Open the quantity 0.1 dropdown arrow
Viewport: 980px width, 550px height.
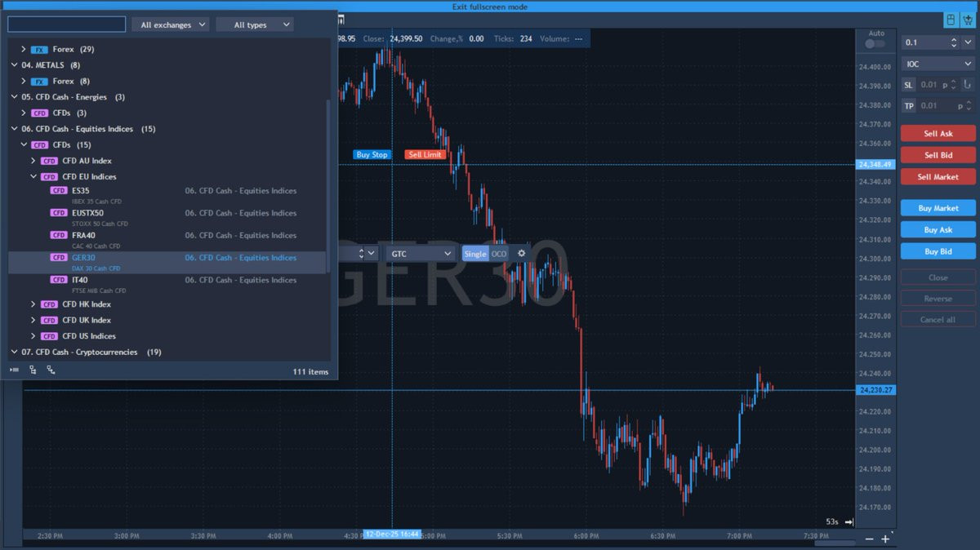(x=968, y=42)
